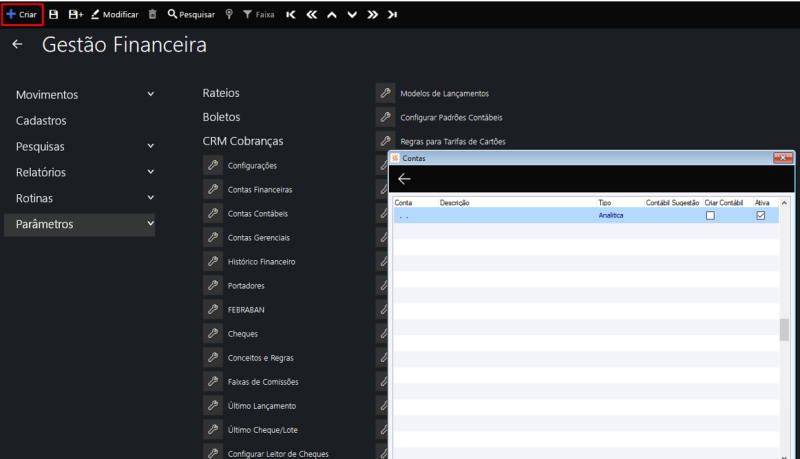Click wrench icon beside FEBRABAN
800x459 pixels.
pos(213,309)
